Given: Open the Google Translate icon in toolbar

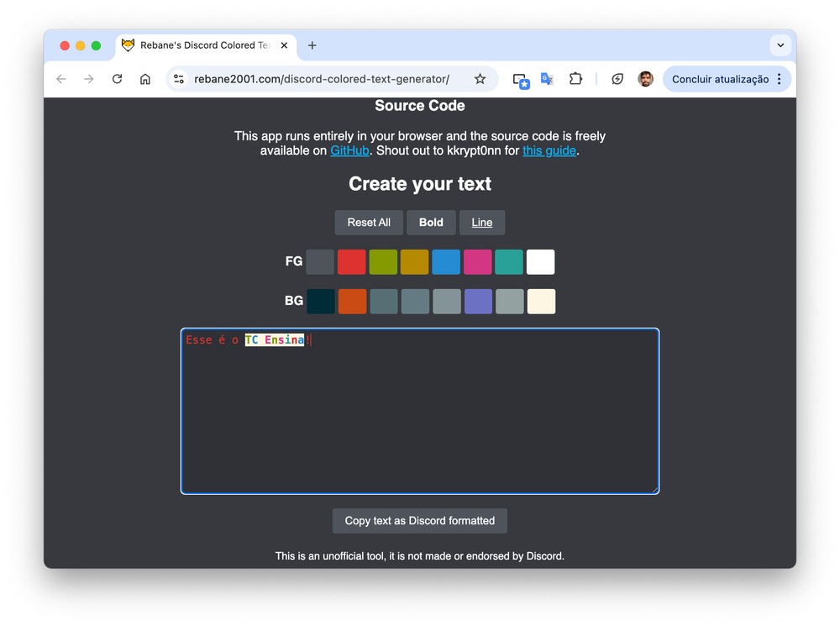Looking at the screenshot, I should tap(547, 79).
